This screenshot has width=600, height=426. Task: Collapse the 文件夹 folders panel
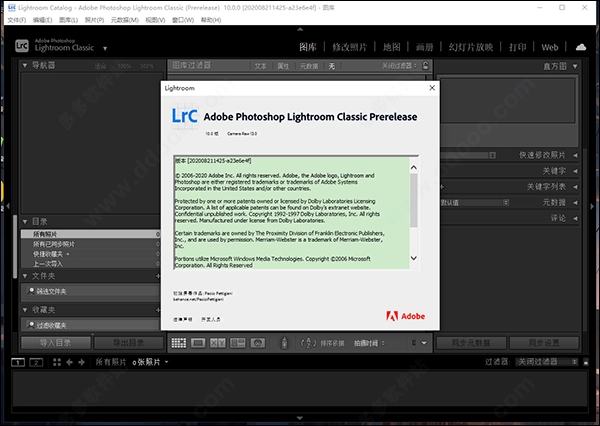click(26, 276)
